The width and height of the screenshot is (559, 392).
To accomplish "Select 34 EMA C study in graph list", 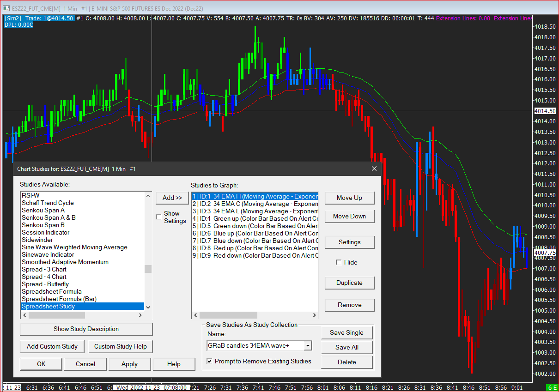I will pyautogui.click(x=255, y=204).
